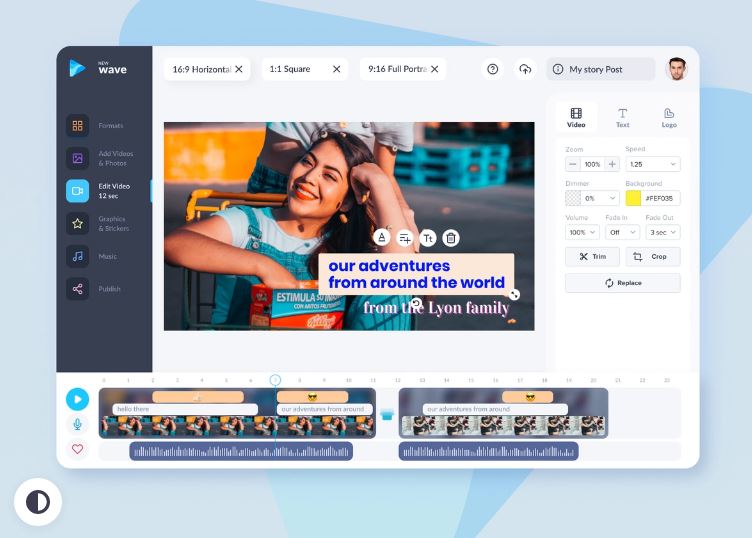Open the Fade In Off dropdown
Image resolution: width=752 pixels, height=538 pixels.
[623, 232]
